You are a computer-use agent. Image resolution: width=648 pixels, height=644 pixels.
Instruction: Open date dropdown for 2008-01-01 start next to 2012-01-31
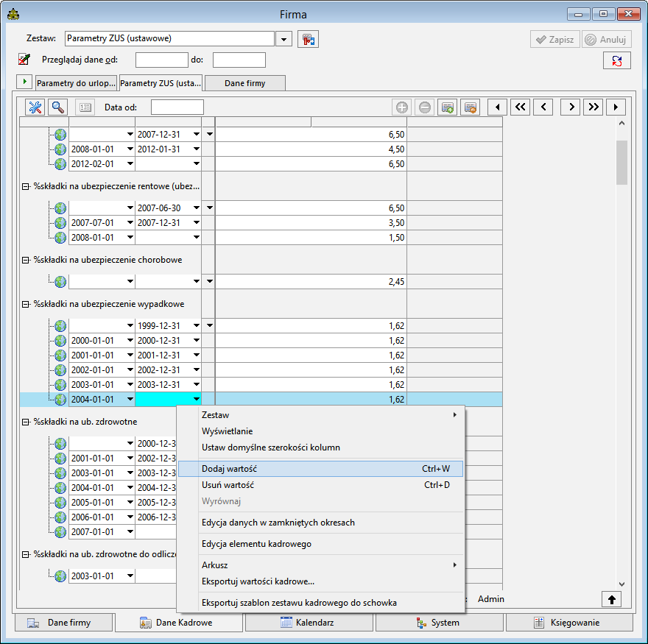130,149
